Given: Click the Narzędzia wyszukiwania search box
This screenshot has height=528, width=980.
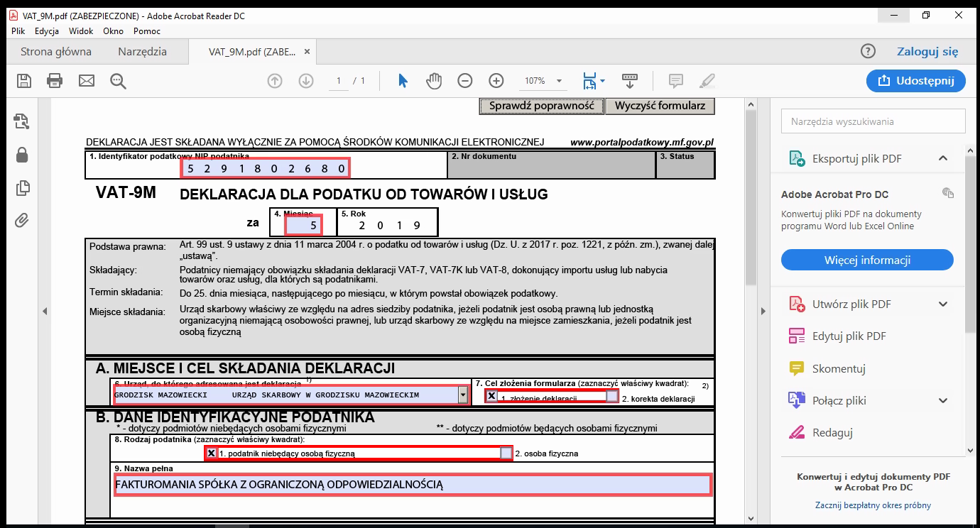Looking at the screenshot, I should [873, 121].
